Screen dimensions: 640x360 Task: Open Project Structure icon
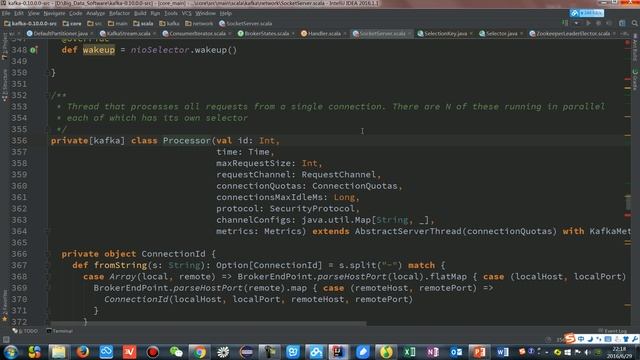[x=622, y=23]
